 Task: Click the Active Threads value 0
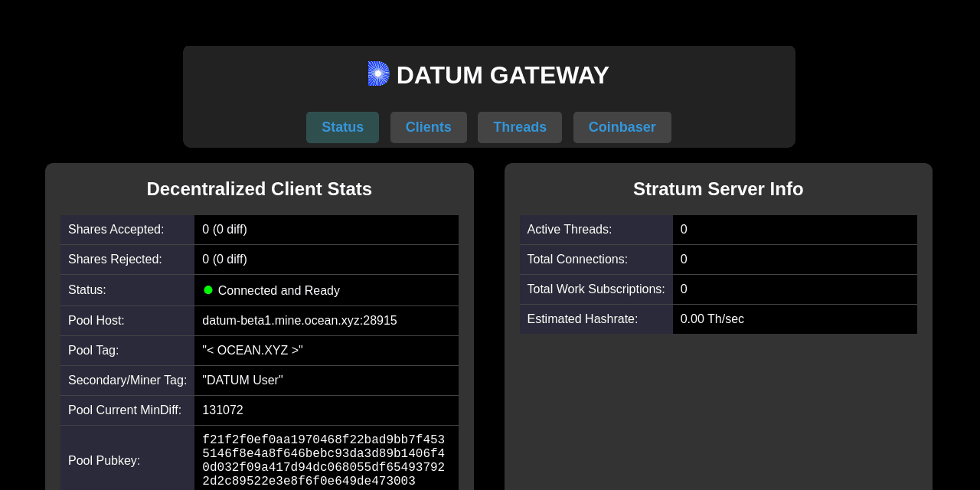click(x=684, y=230)
